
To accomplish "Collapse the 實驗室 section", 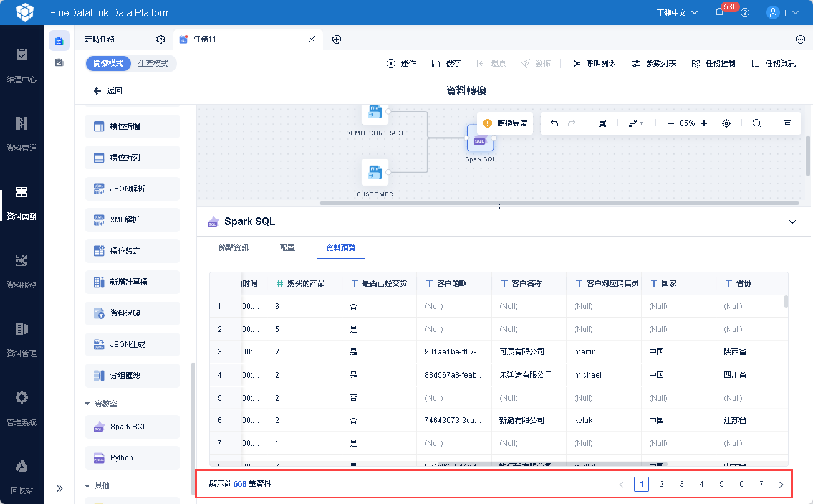I will point(87,404).
